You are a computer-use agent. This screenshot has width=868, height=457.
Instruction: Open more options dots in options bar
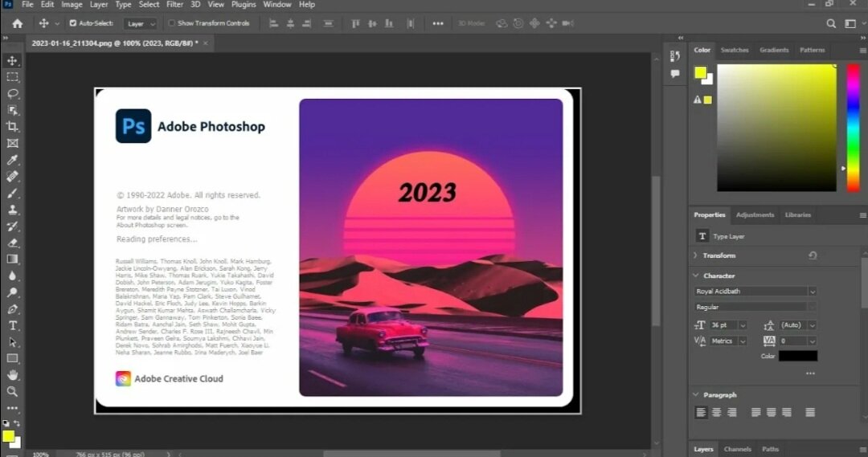(x=438, y=23)
